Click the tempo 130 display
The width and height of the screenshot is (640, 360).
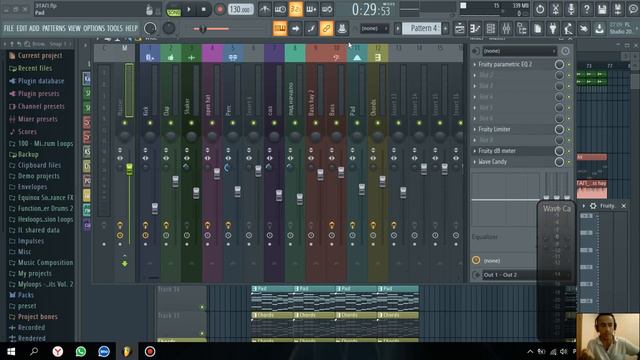[x=240, y=9]
